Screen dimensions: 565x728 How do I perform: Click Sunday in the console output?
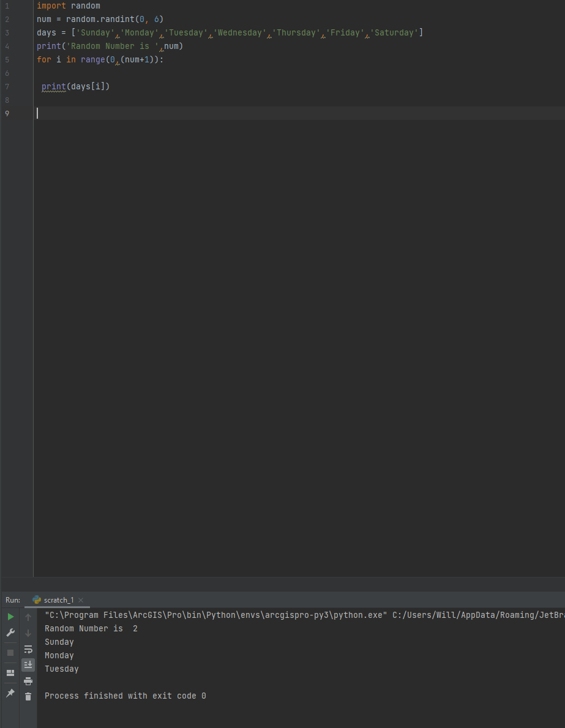click(x=59, y=642)
